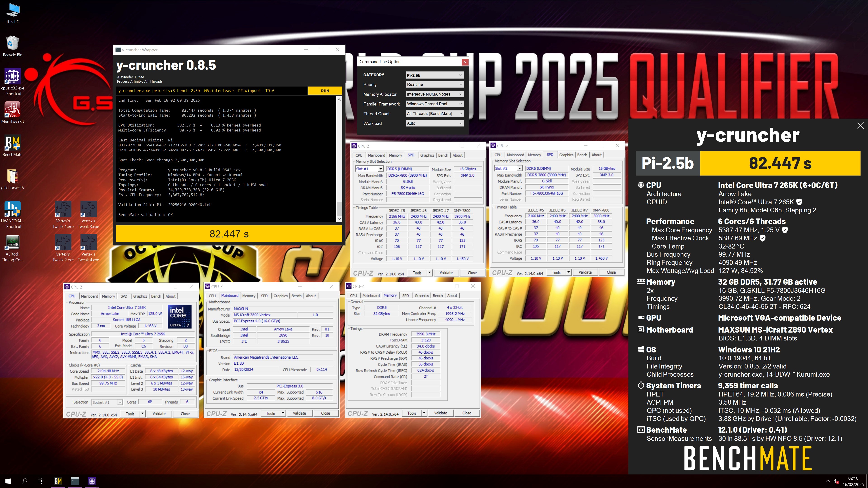
Task: Launch BenchMate desktop icon
Action: (x=12, y=146)
